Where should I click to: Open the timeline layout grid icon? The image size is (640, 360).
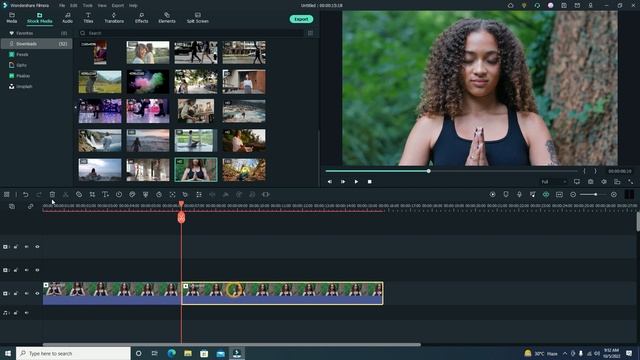(x=7, y=195)
